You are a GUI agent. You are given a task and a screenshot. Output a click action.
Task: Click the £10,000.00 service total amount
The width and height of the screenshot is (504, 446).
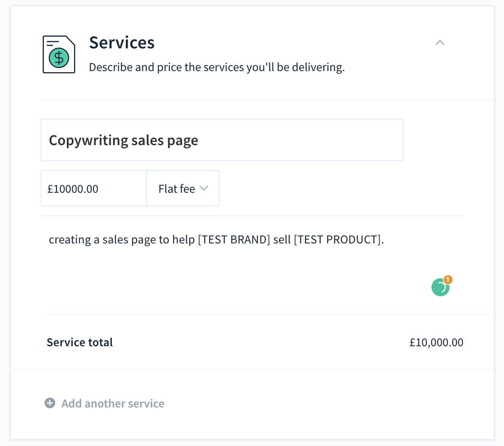pos(436,342)
